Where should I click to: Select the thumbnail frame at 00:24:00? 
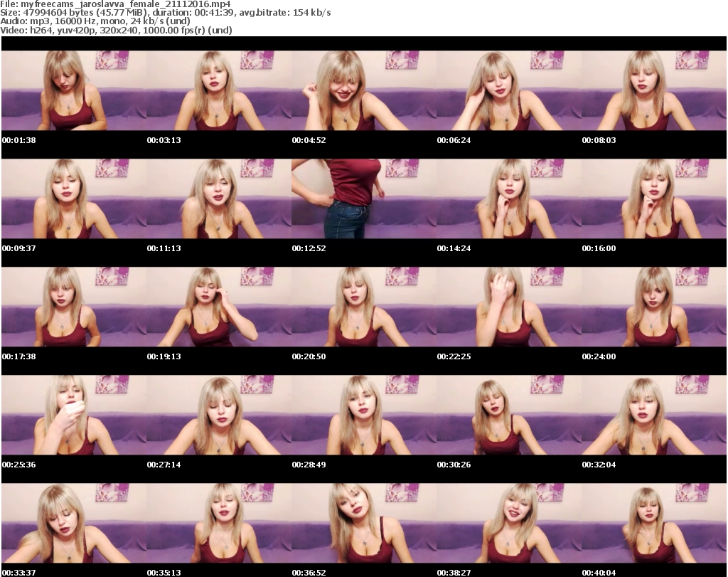pos(654,307)
